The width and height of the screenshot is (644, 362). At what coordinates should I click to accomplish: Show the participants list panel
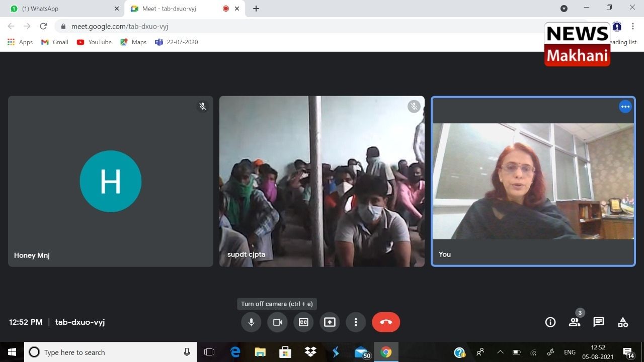click(575, 322)
